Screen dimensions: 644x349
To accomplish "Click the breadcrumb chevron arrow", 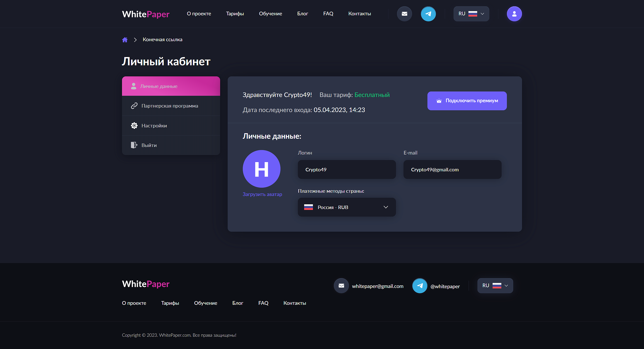I will [x=135, y=40].
